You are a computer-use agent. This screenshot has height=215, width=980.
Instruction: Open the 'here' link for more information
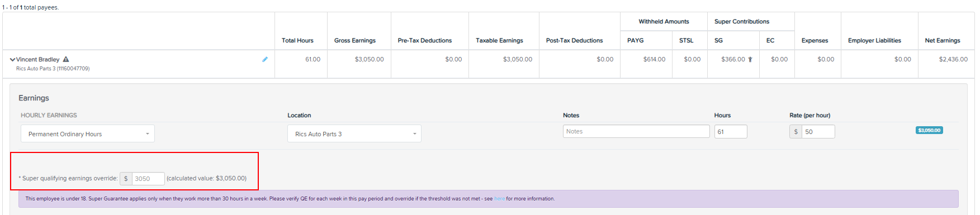point(499,199)
